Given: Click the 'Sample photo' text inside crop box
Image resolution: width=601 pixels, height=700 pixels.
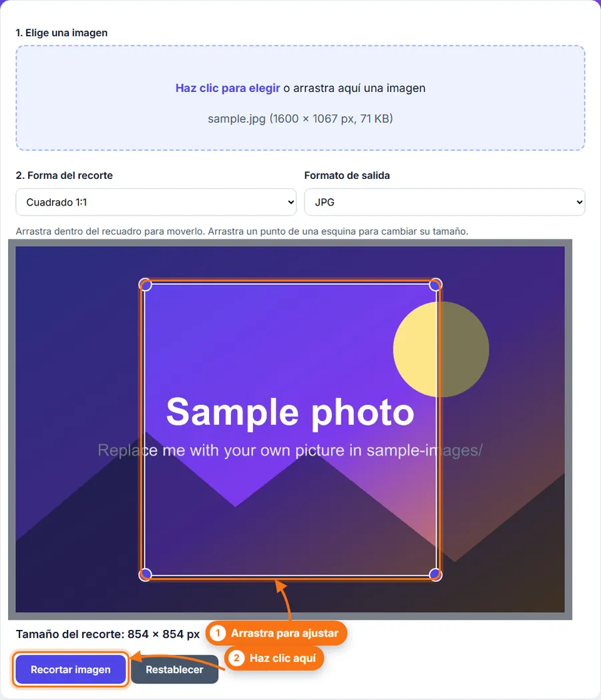Looking at the screenshot, I should tap(290, 412).
